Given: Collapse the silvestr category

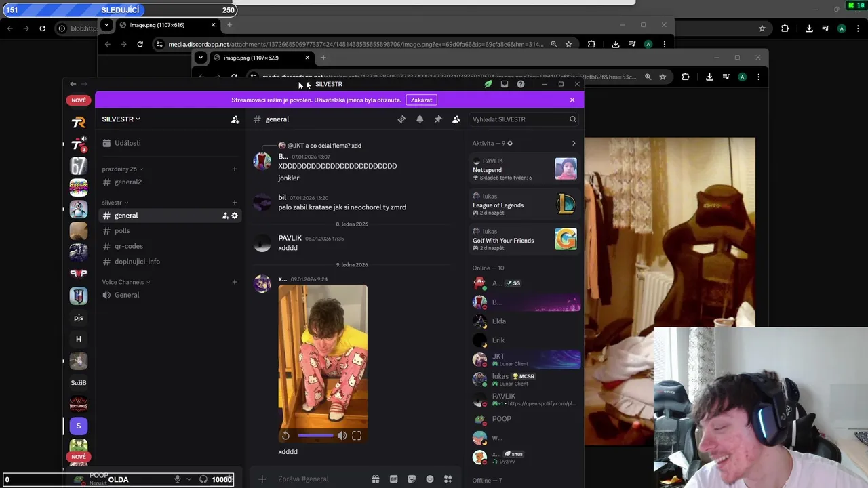Looking at the screenshot, I should point(115,203).
